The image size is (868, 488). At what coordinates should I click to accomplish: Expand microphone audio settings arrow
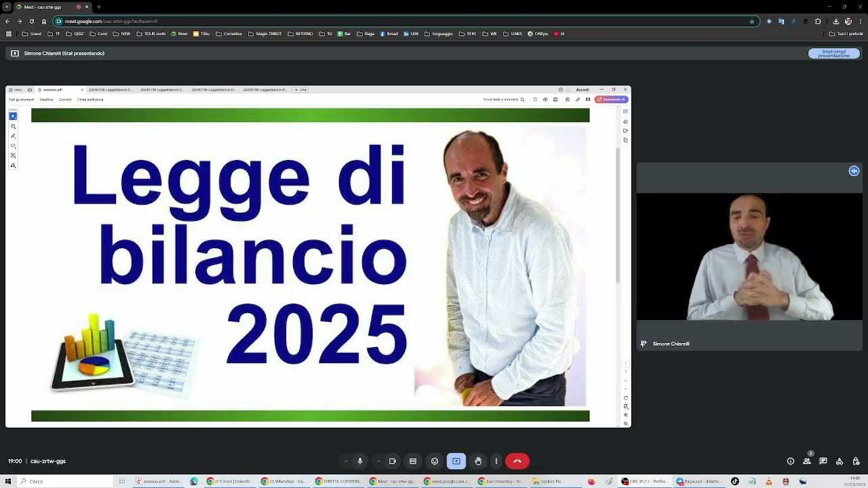point(346,461)
